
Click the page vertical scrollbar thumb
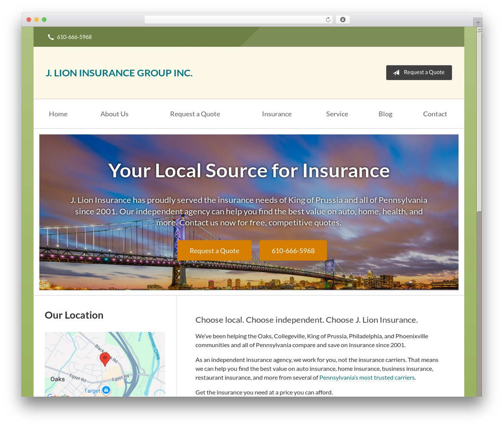click(x=480, y=122)
